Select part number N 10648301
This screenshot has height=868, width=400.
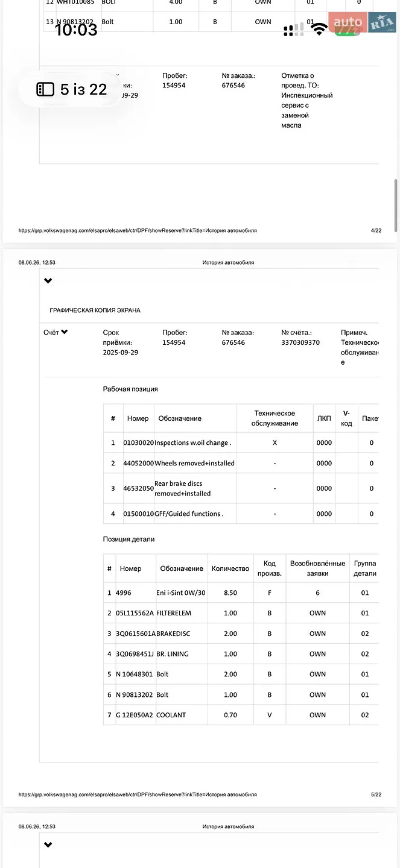[134, 675]
